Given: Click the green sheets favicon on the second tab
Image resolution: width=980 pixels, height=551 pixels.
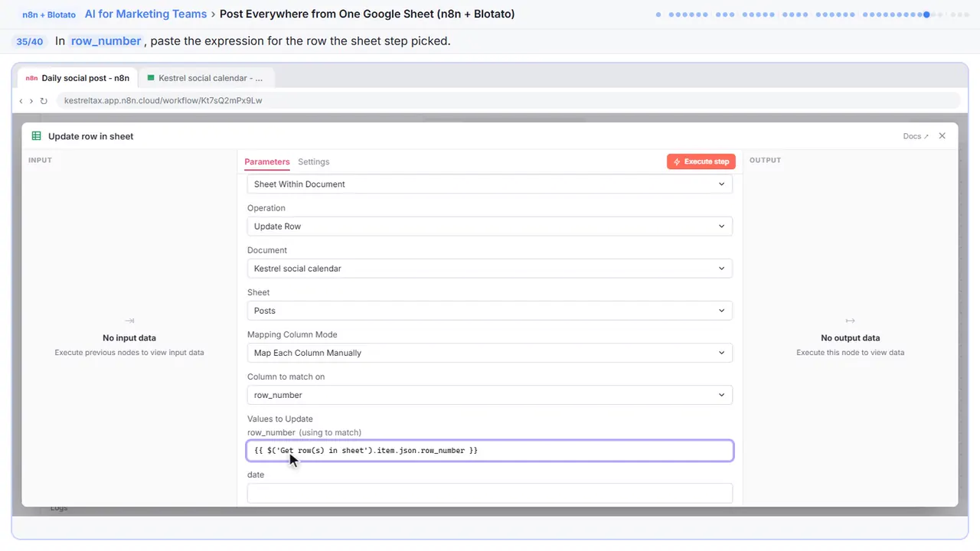Looking at the screenshot, I should click(151, 78).
